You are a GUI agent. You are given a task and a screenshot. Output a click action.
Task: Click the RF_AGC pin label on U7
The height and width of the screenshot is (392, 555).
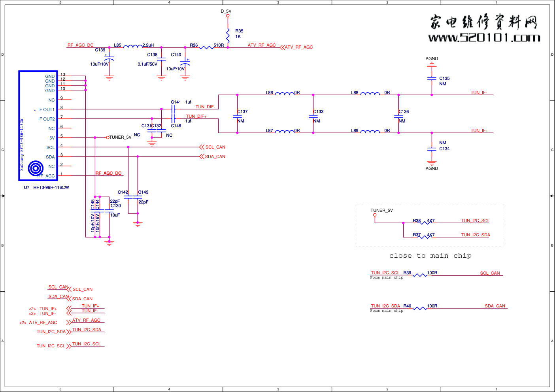click(47, 176)
